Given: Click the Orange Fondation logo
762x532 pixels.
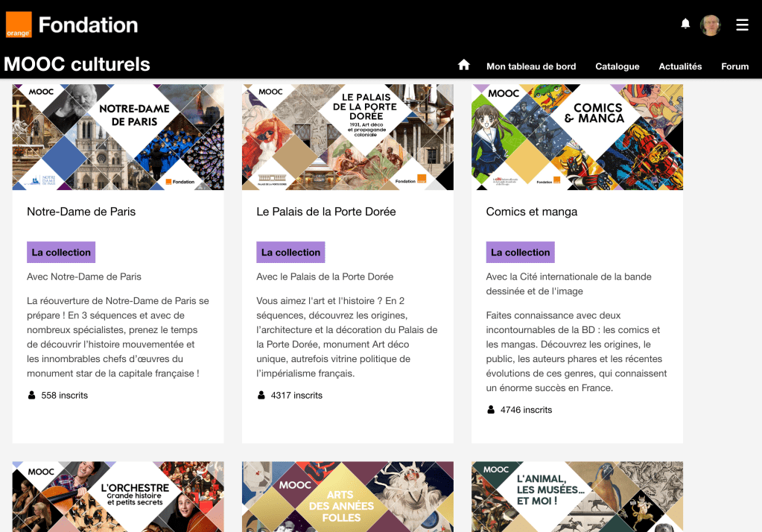Looking at the screenshot, I should (x=72, y=25).
